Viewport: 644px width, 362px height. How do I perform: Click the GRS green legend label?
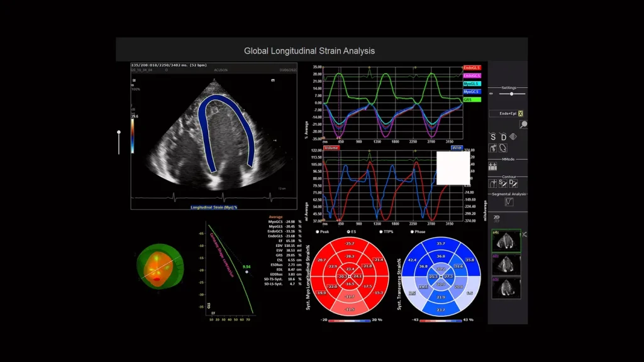coord(471,99)
